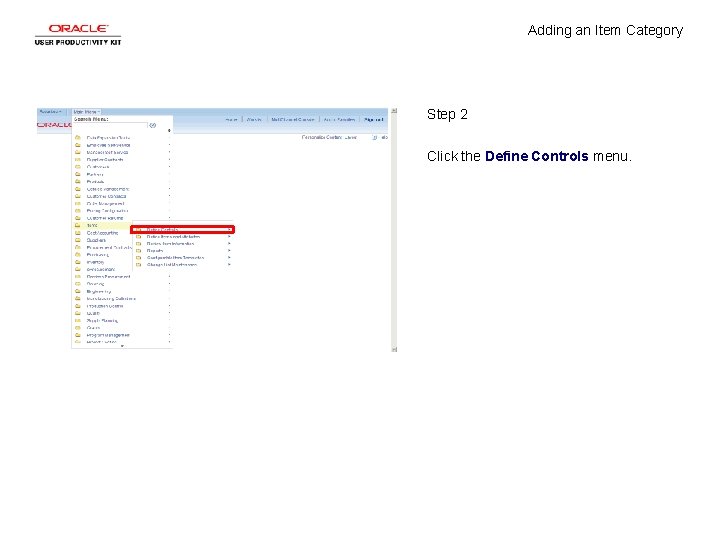Screen dimensions: 720x540
Task: Expand arrow on Review Item Information row
Action: click(229, 244)
